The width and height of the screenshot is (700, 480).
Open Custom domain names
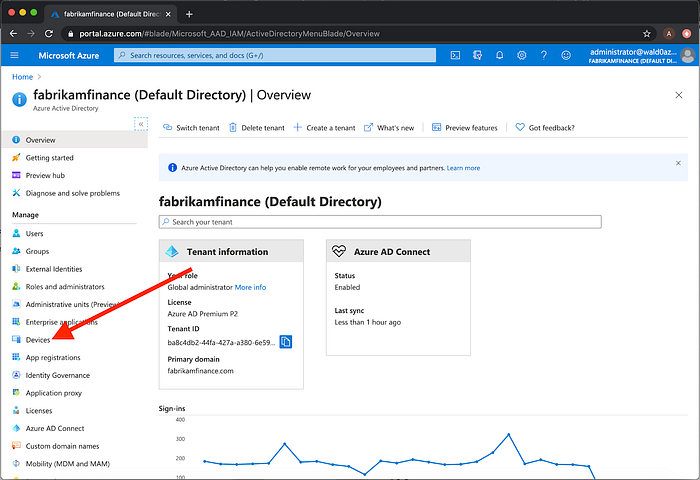pos(62,446)
